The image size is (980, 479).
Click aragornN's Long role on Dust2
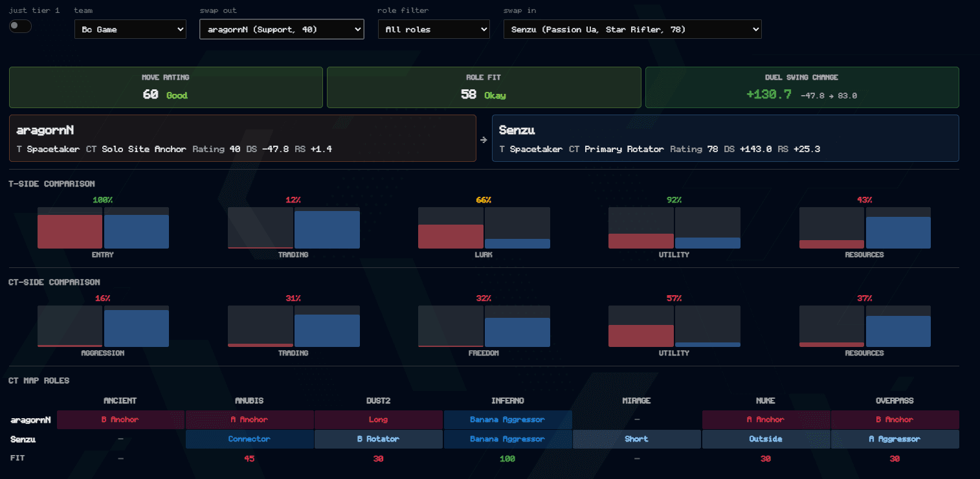coord(379,419)
